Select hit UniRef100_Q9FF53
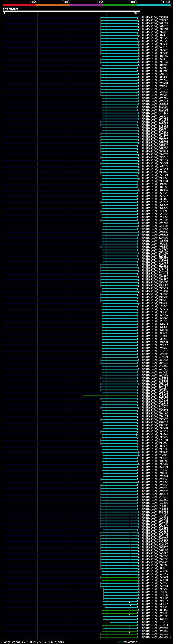This screenshot has width=173, height=644. (155, 482)
